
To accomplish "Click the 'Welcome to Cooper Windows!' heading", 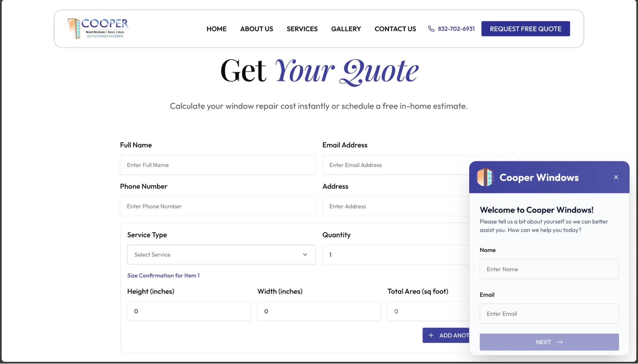I will click(537, 210).
